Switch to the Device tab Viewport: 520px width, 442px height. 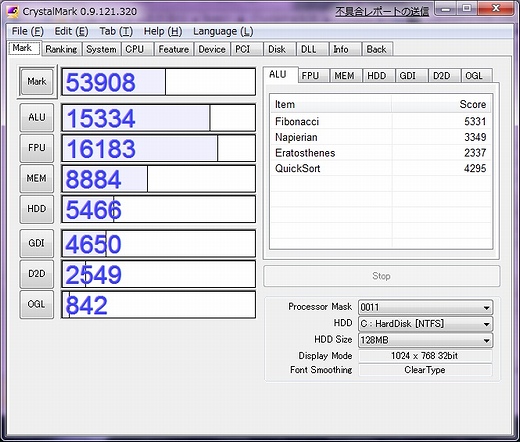[212, 49]
